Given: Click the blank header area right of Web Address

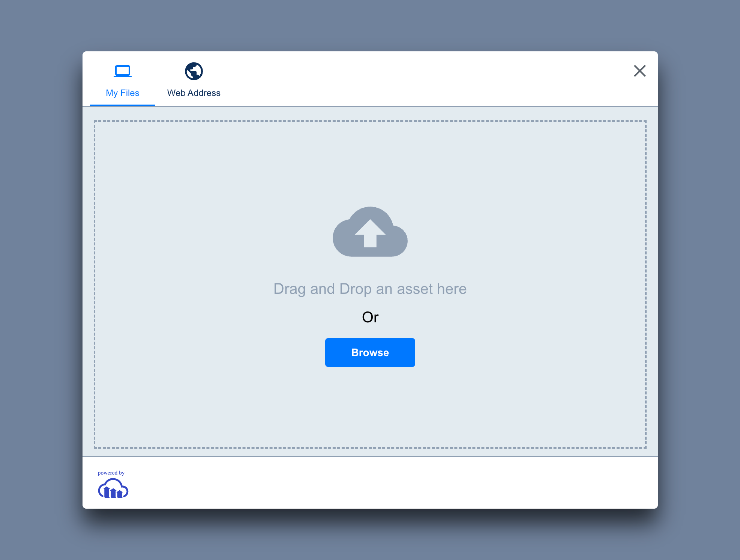Looking at the screenshot, I should [x=413, y=79].
